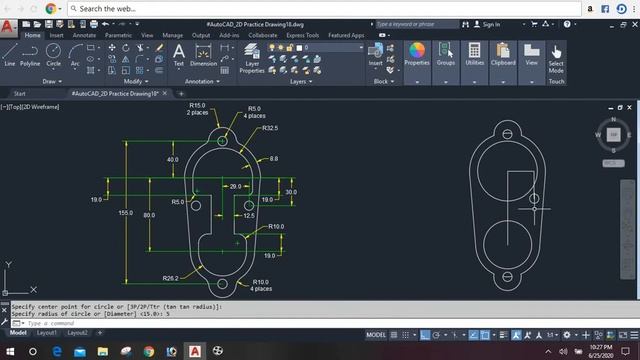
Task: Select the Stretch tool
Action: 112,71
